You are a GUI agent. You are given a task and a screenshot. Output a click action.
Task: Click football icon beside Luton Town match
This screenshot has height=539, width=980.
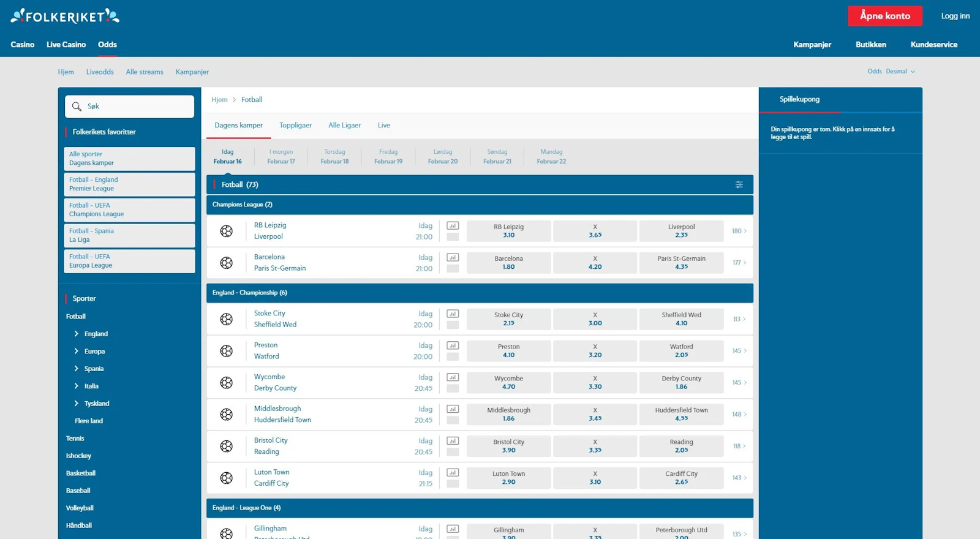[x=227, y=478]
